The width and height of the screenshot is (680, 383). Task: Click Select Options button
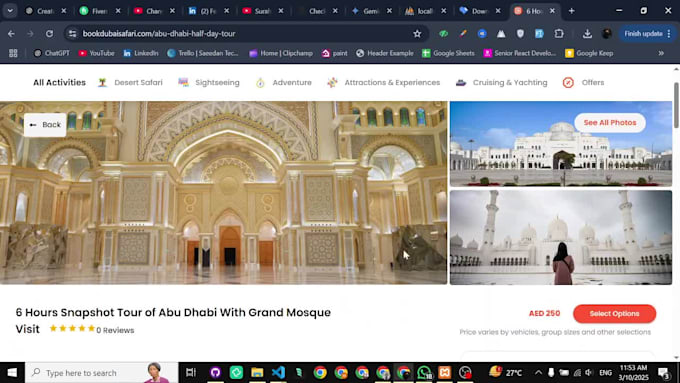pyautogui.click(x=614, y=314)
